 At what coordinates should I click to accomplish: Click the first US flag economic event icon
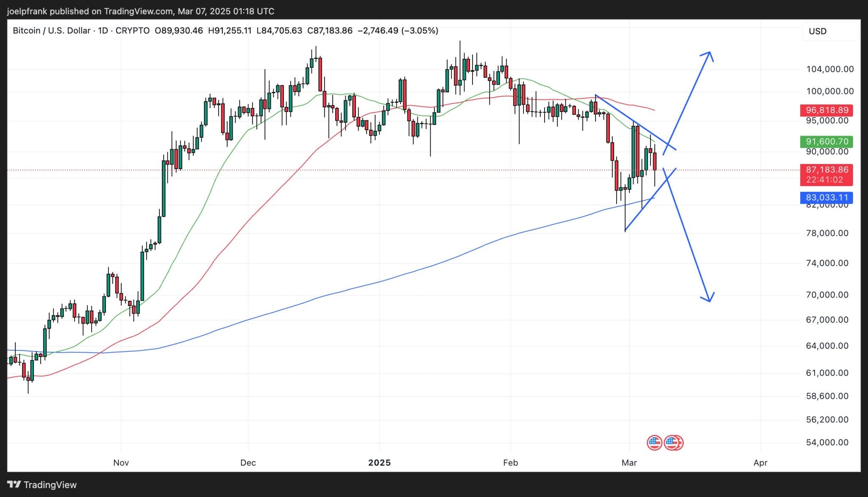point(654,443)
